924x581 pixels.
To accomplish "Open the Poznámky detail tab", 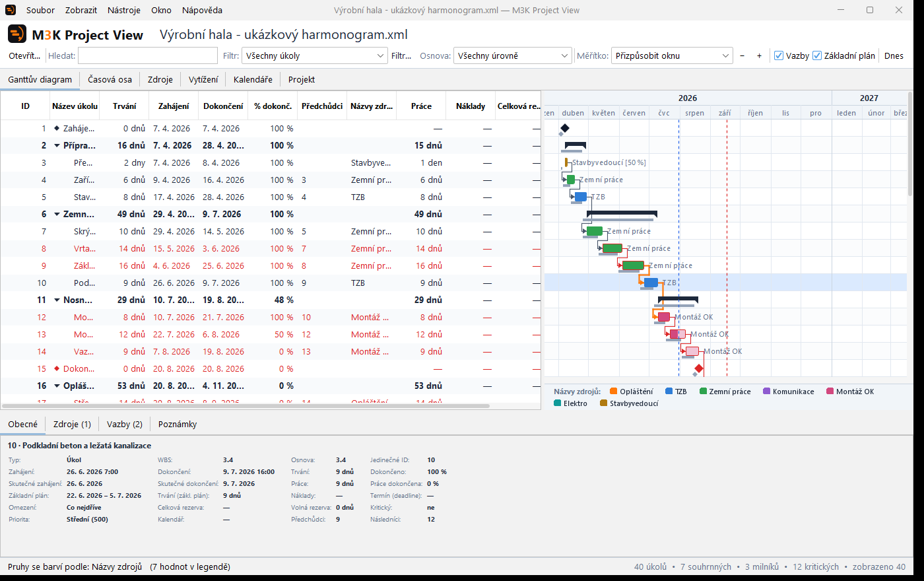I will click(x=178, y=424).
